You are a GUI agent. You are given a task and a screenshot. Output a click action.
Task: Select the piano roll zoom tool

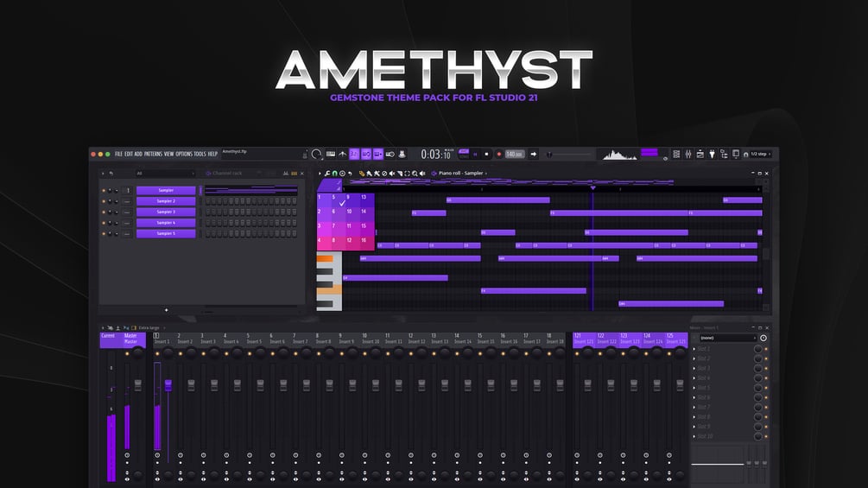click(x=415, y=174)
